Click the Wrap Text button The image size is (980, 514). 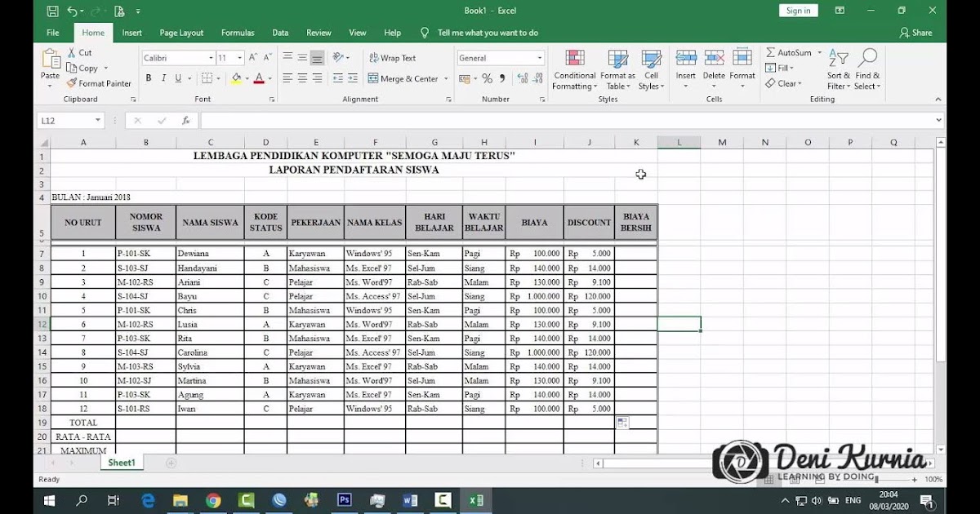(x=393, y=58)
